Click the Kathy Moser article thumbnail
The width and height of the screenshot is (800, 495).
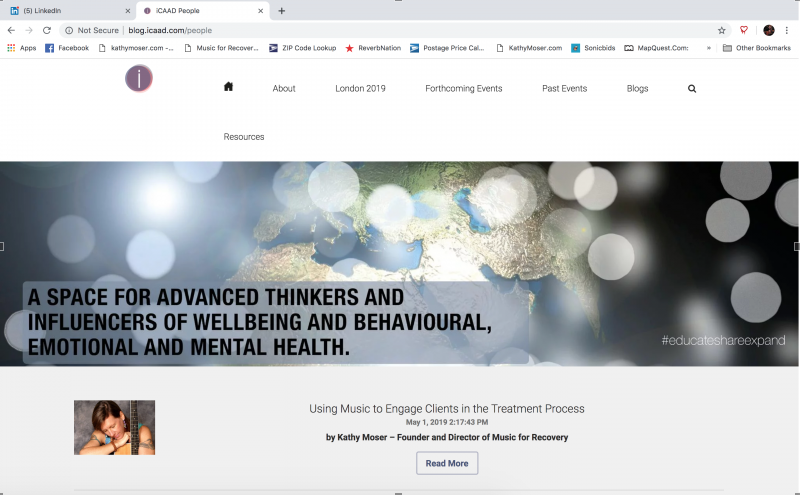point(114,427)
